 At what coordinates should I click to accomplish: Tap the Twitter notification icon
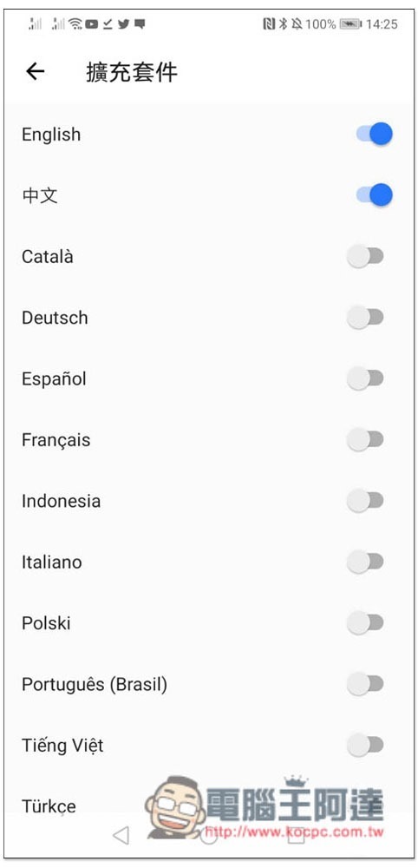(123, 23)
